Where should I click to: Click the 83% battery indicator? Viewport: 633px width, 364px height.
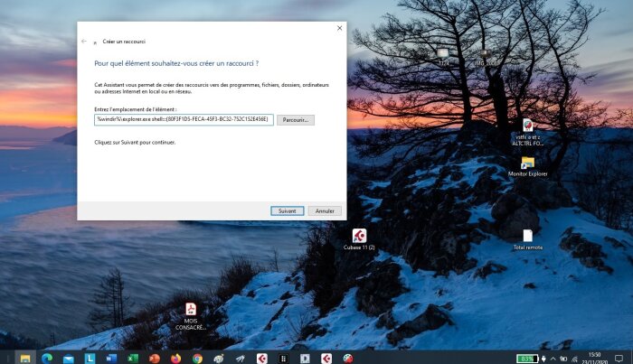point(527,359)
